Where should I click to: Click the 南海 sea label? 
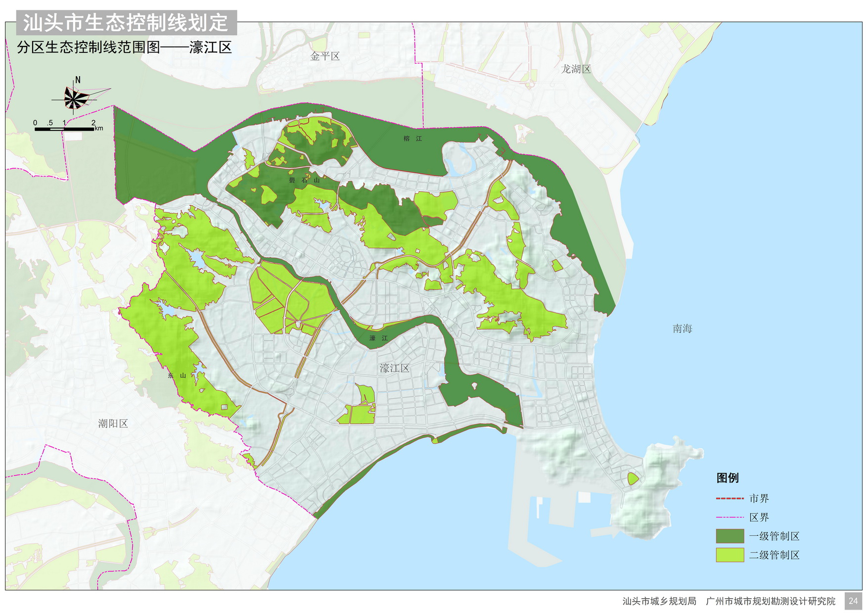click(682, 329)
